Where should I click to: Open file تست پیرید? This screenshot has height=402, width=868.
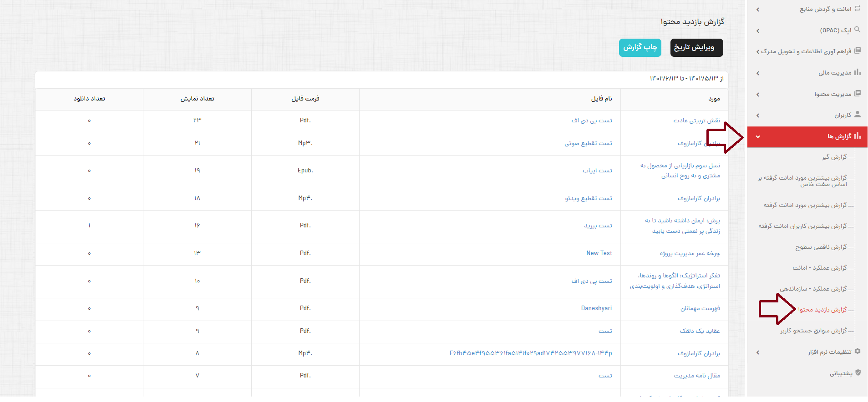(598, 226)
